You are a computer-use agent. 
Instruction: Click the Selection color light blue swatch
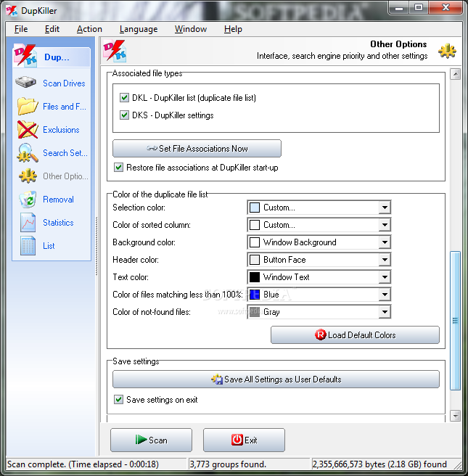pyautogui.click(x=255, y=208)
